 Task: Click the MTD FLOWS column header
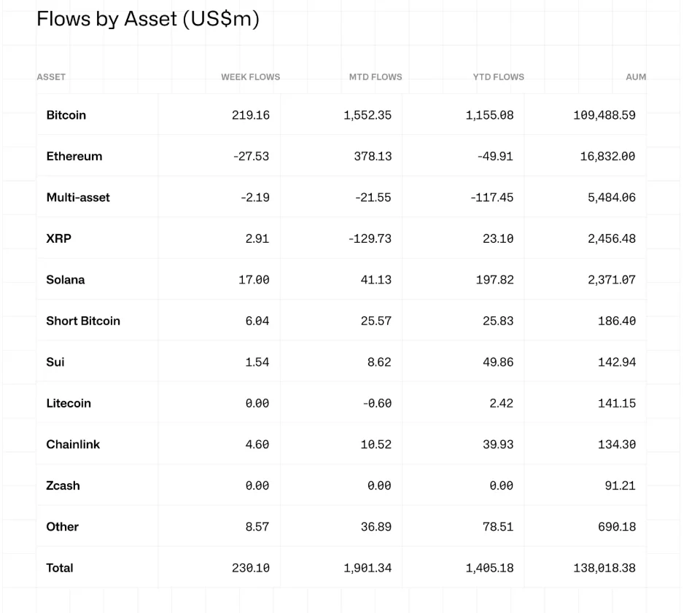(x=375, y=77)
